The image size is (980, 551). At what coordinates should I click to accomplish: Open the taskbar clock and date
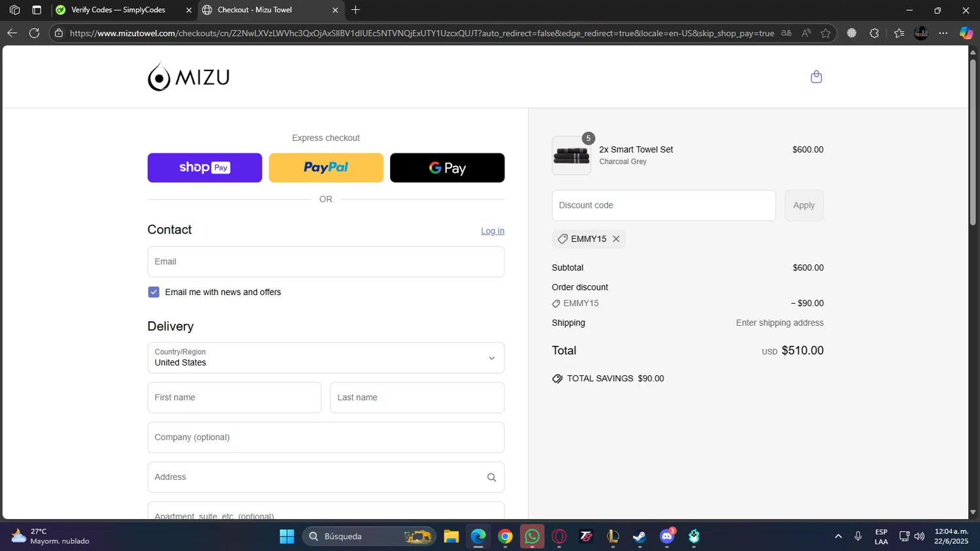(951, 537)
